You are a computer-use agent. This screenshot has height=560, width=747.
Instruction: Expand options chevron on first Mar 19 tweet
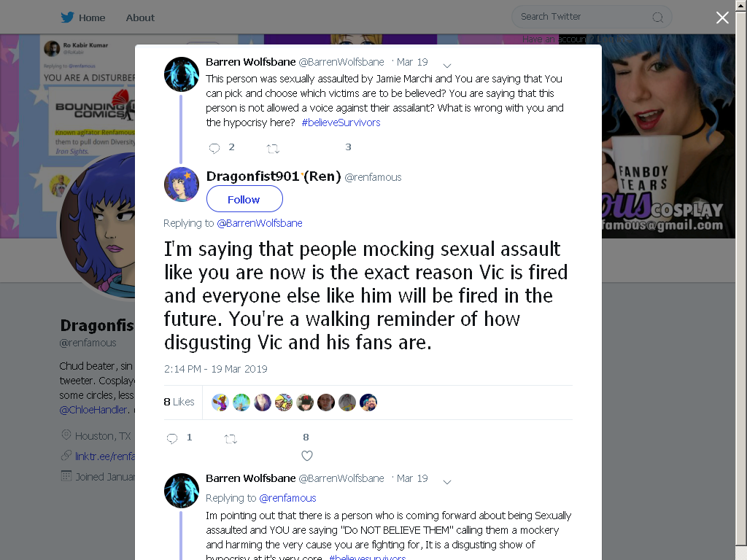tap(447, 65)
